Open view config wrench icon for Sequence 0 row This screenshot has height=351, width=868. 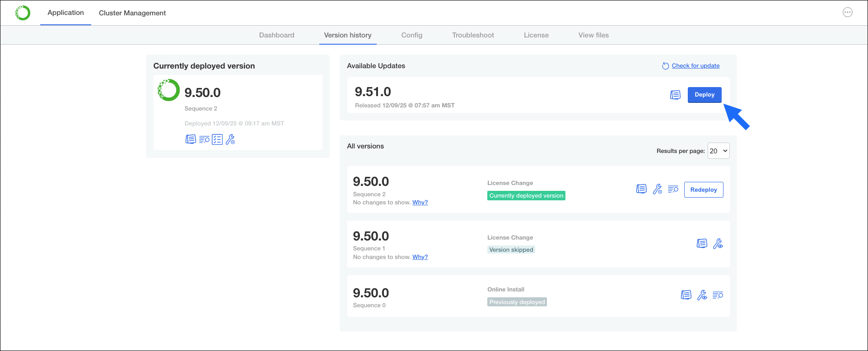[702, 295]
